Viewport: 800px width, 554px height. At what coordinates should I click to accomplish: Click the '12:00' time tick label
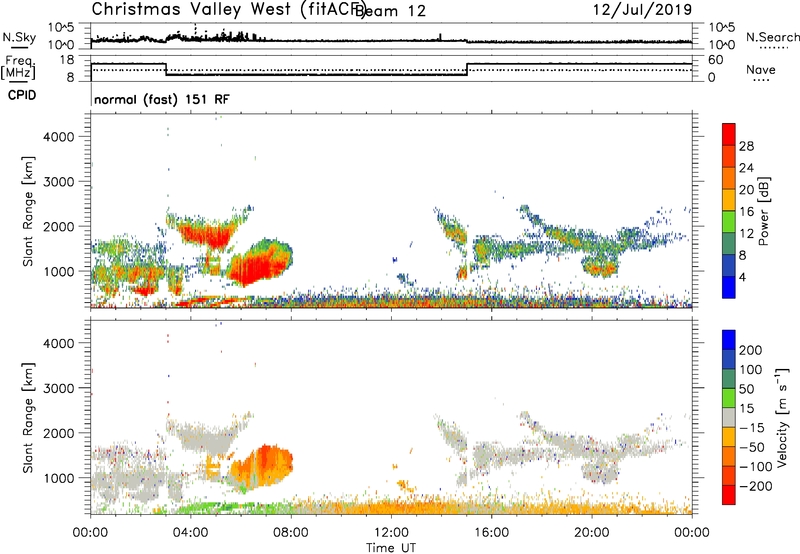(391, 533)
